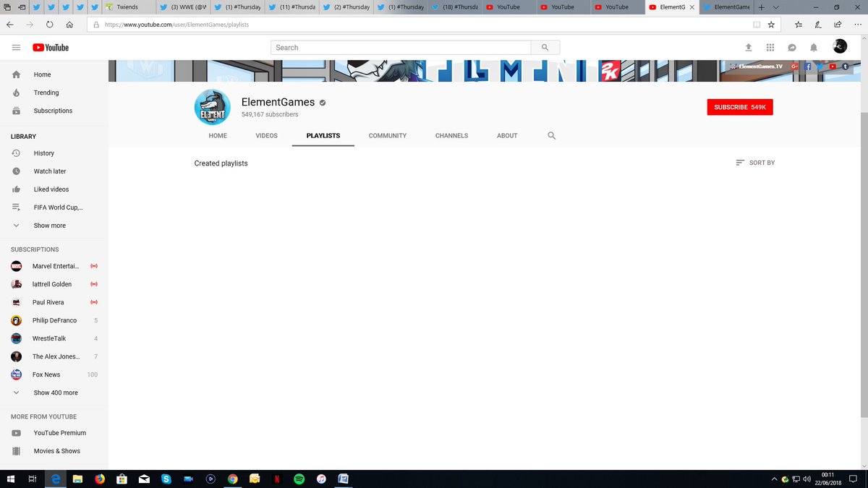Open the new tab plus button
868x488 pixels.
[762, 7]
